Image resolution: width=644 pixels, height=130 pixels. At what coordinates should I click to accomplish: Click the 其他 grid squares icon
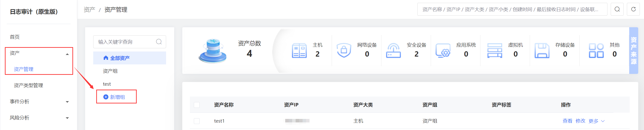click(x=596, y=50)
